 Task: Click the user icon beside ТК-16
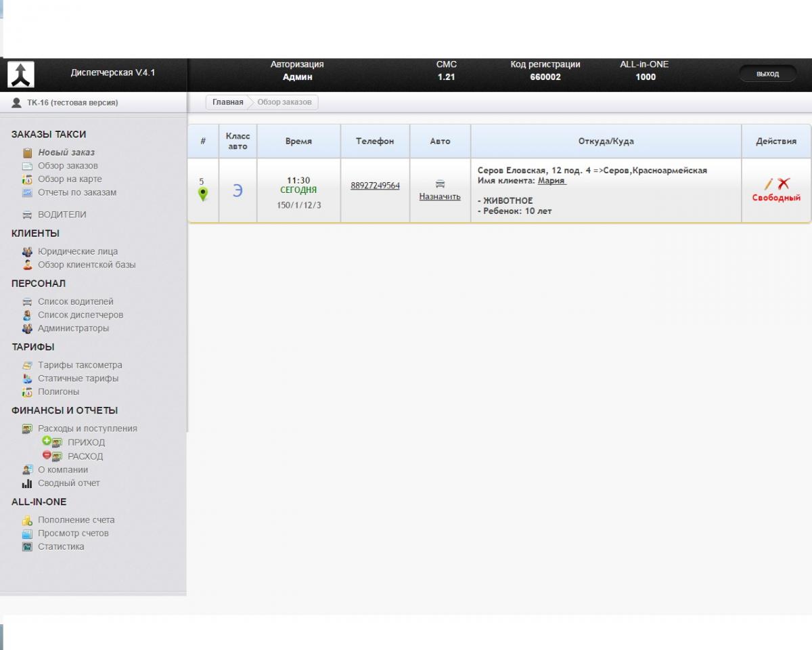17,103
